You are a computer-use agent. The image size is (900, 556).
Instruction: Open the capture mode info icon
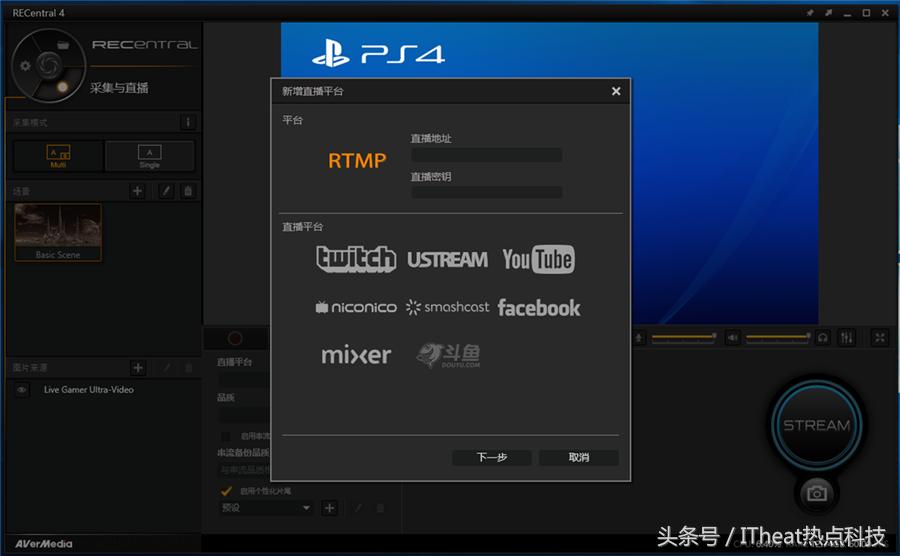coord(188,122)
